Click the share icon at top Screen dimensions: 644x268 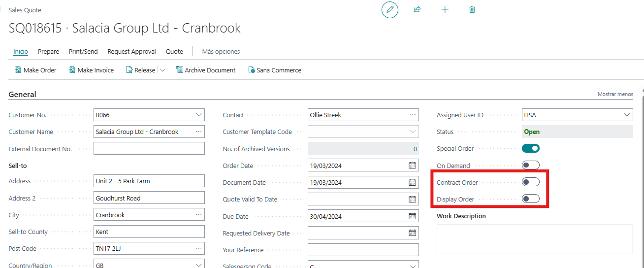click(417, 9)
